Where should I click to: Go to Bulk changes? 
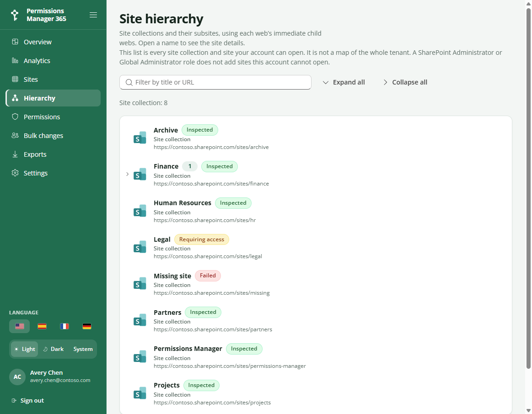pos(53,136)
